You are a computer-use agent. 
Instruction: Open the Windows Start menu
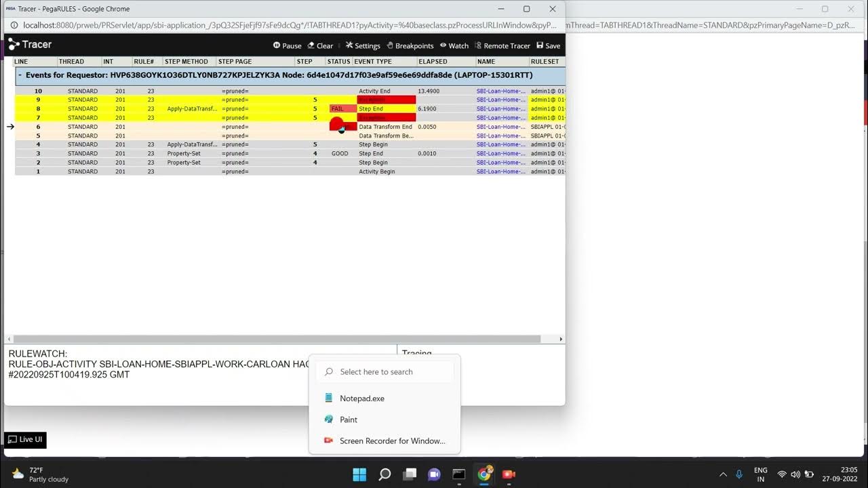pos(359,474)
